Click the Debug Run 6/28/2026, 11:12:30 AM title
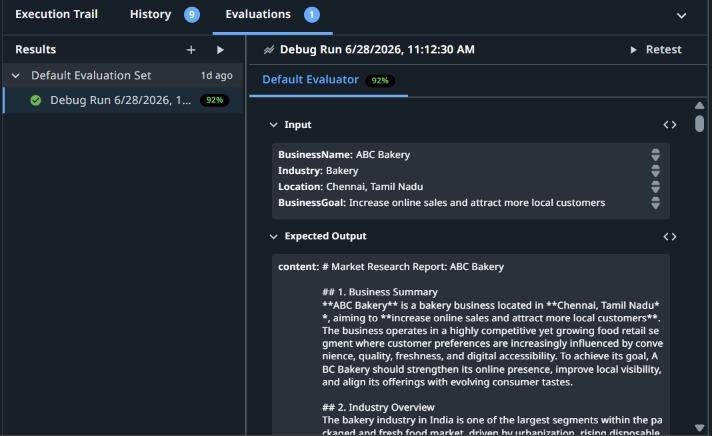This screenshot has width=712, height=436. 377,50
